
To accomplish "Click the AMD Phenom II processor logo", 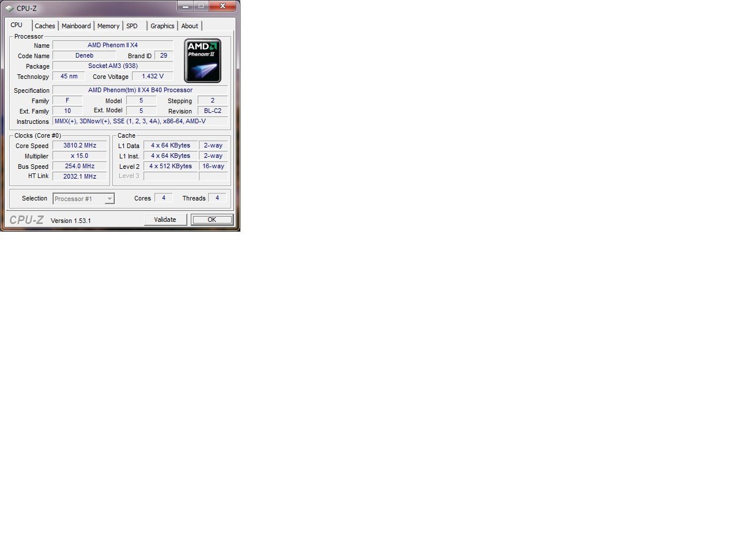I will [x=202, y=60].
